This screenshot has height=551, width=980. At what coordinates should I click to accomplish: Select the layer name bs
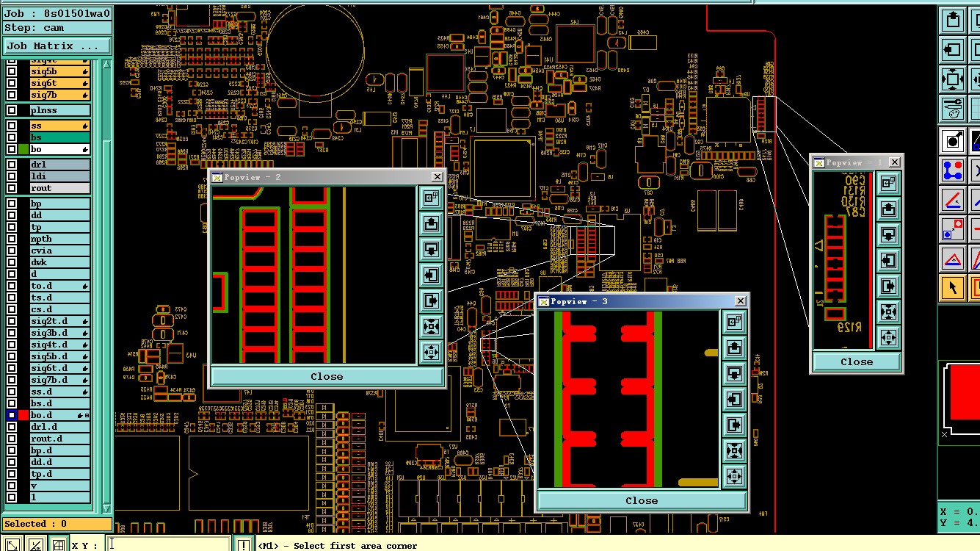coord(59,137)
